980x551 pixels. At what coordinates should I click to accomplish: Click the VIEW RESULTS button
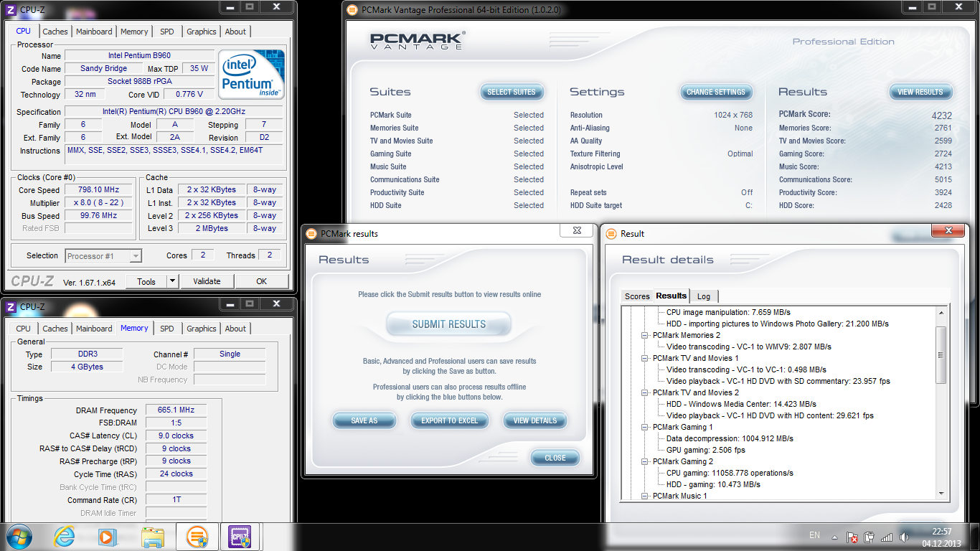pyautogui.click(x=920, y=92)
